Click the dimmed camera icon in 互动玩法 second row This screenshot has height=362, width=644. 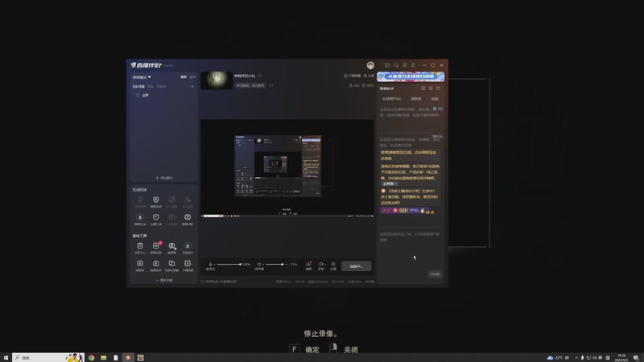(171, 219)
